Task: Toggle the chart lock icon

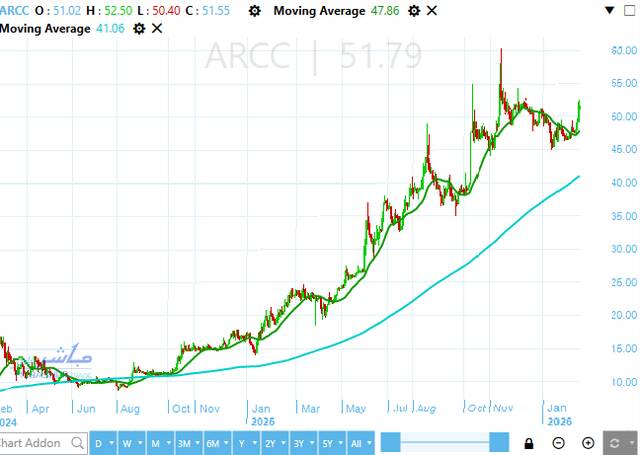Action: [x=529, y=443]
